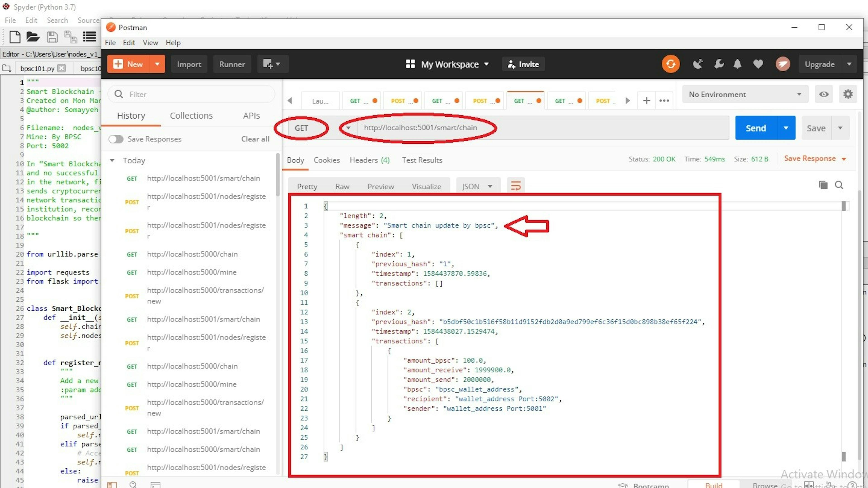Click Spyder's save file icon

click(x=52, y=37)
